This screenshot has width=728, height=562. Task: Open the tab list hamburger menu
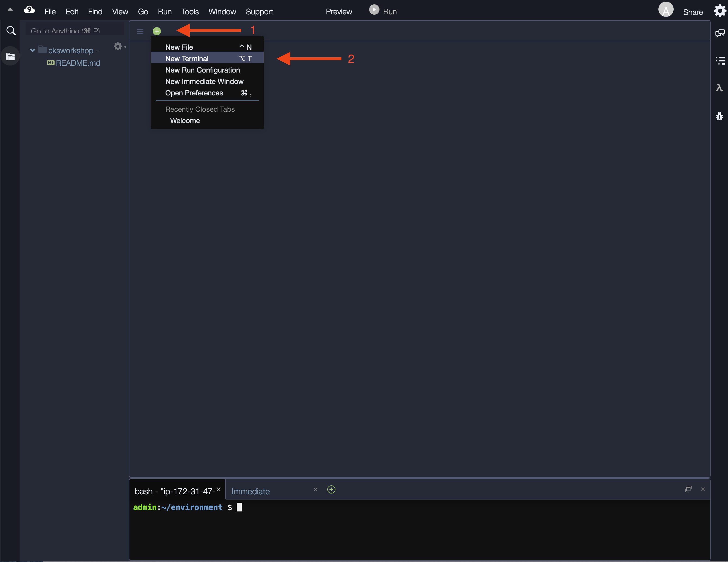(x=140, y=31)
